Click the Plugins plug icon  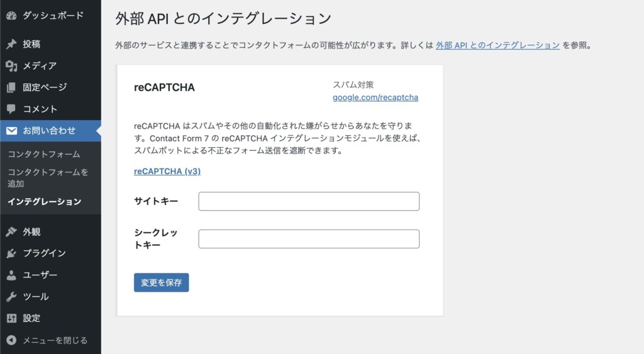click(11, 253)
